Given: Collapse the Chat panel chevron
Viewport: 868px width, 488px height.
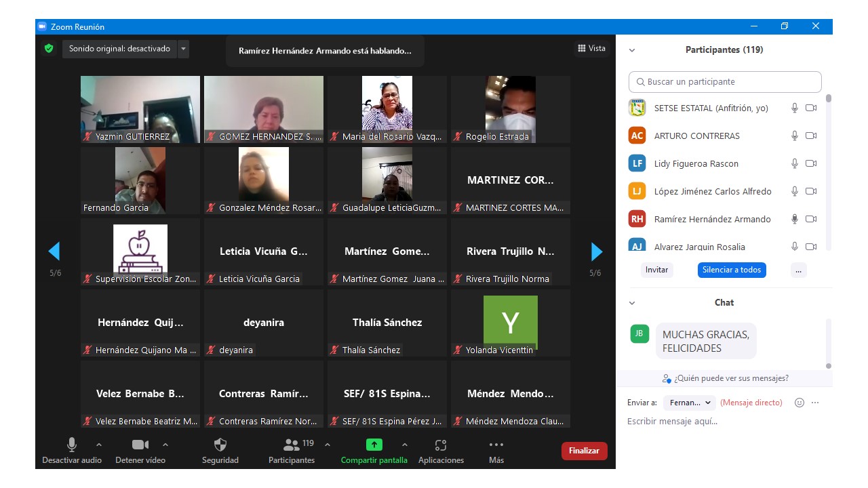Looking at the screenshot, I should pyautogui.click(x=632, y=303).
